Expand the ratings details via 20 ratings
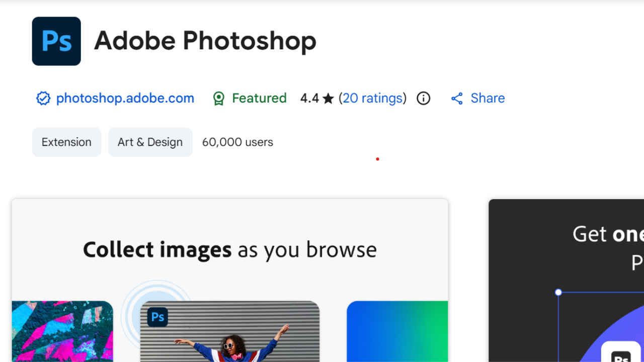Screen dimensions: 644x362 (x=373, y=98)
